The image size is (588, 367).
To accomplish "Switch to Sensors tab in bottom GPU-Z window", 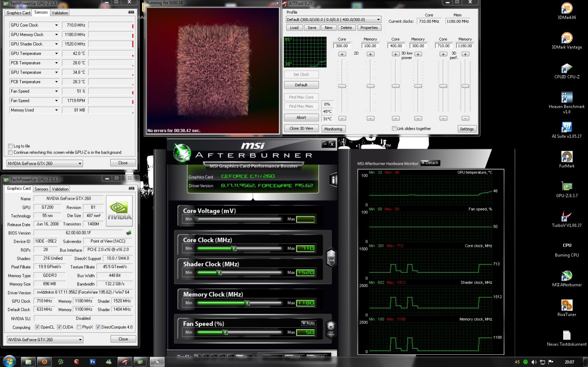I will tap(41, 189).
